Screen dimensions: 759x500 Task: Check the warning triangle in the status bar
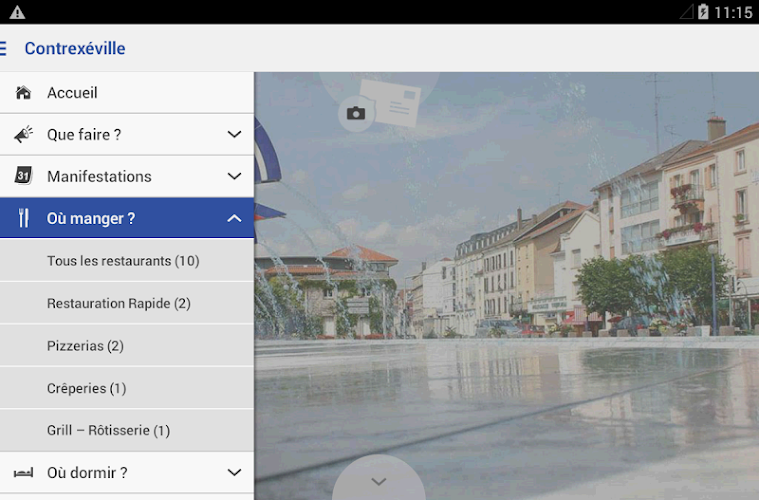pos(17,12)
